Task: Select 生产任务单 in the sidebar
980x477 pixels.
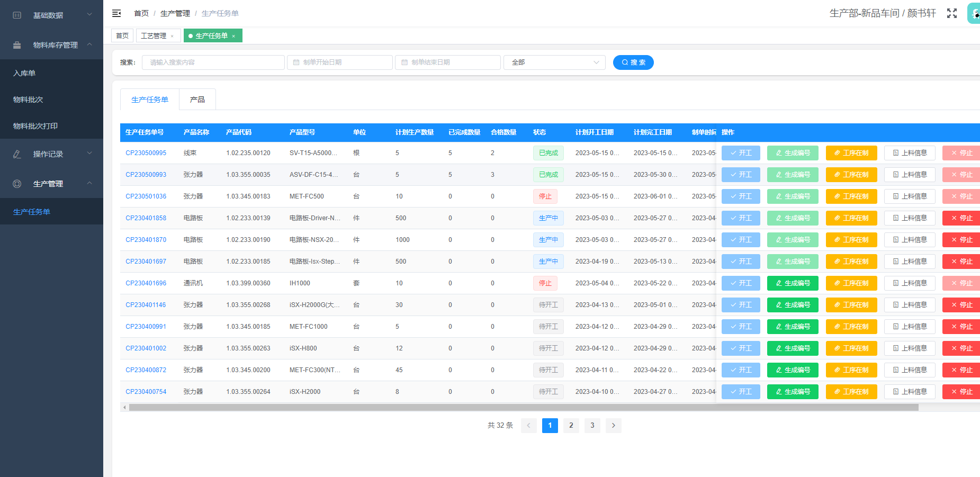Action: [51, 212]
